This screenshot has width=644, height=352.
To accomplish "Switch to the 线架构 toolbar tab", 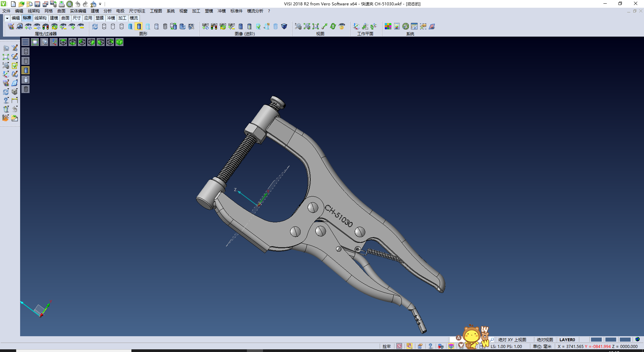I will (x=40, y=18).
